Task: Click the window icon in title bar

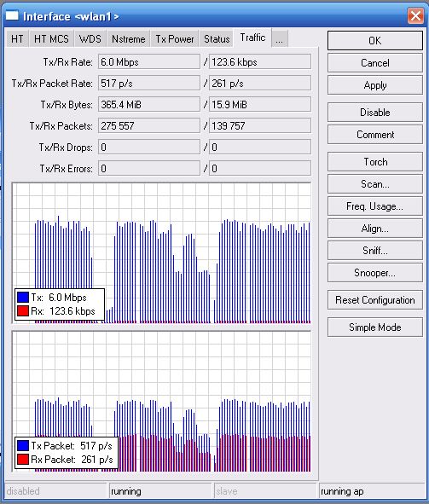Action: (12, 15)
